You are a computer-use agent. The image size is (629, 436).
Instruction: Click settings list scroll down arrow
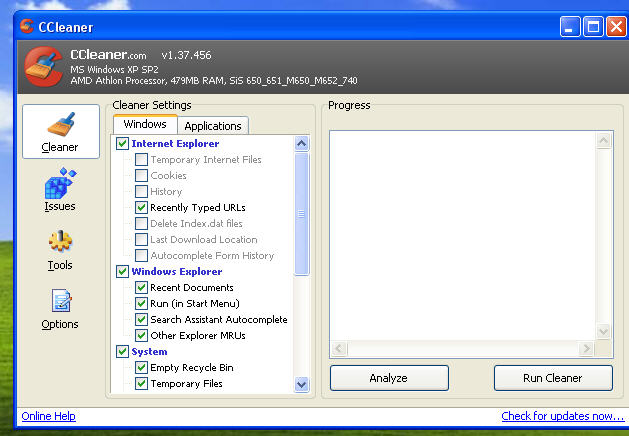302,384
